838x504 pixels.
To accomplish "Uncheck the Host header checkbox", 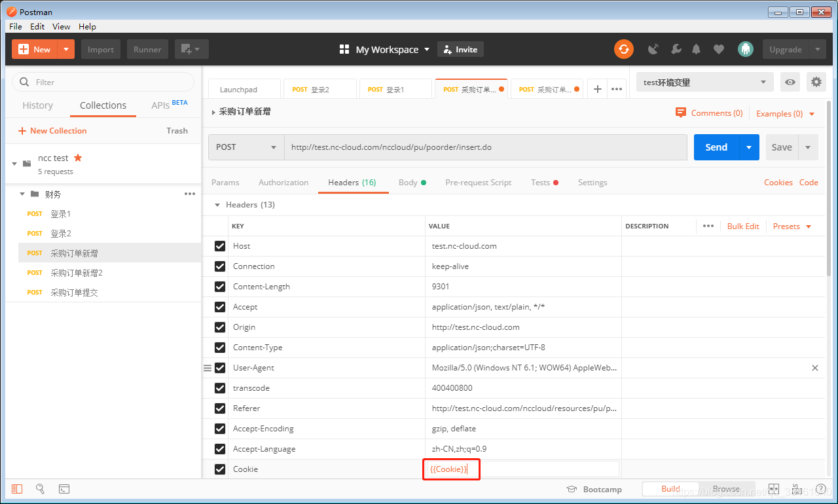I will coord(220,246).
